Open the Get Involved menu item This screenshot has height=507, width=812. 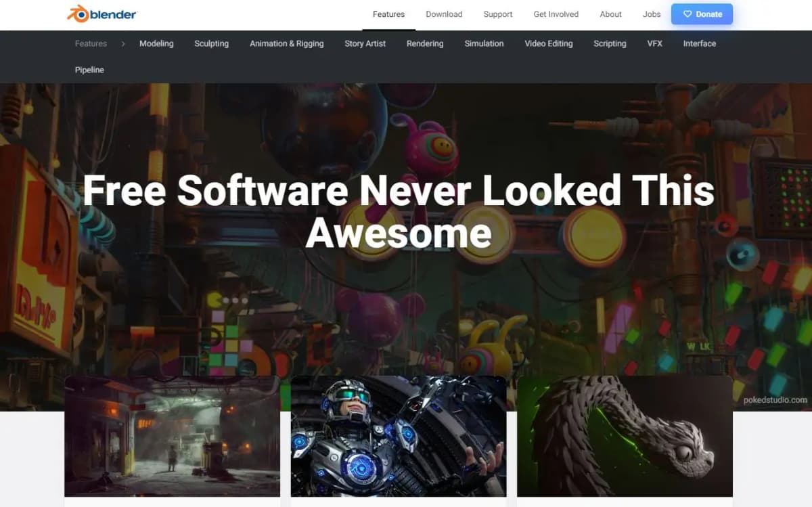(556, 14)
